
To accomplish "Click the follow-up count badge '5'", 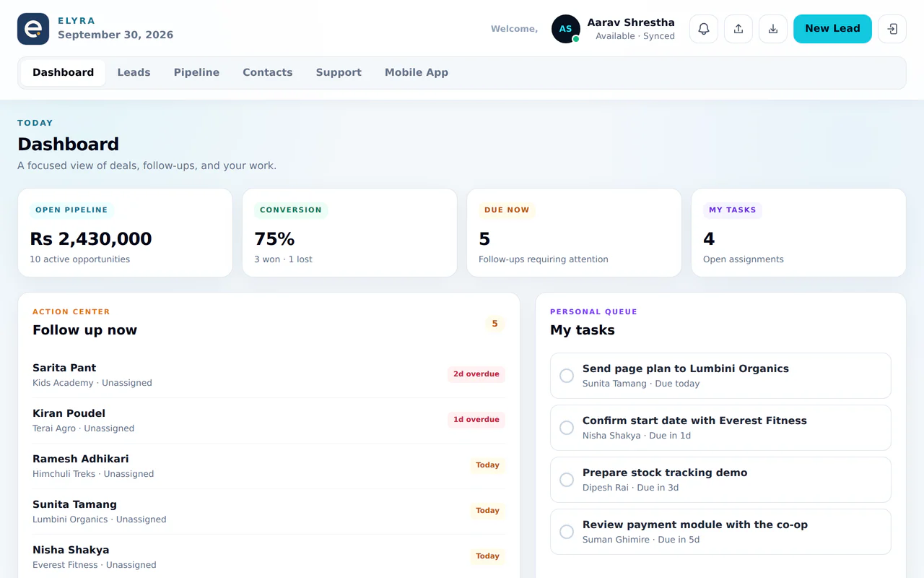I will pyautogui.click(x=494, y=324).
